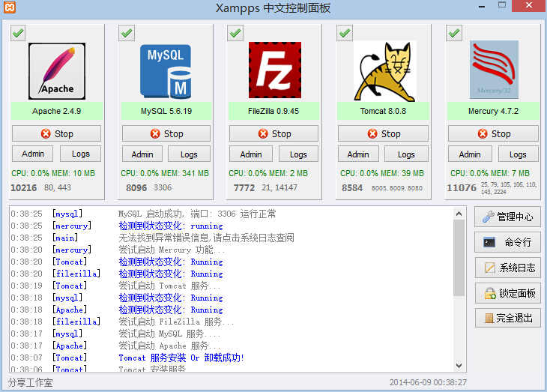Open Mercury Admin
The width and height of the screenshot is (547, 392).
[470, 154]
